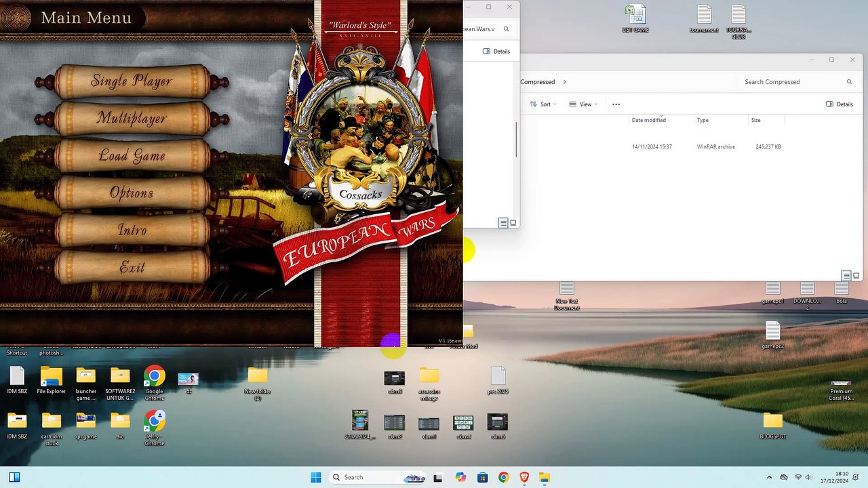Select the 'assassins mirage' folder
Viewport: 868px width, 488px height.
tap(429, 383)
